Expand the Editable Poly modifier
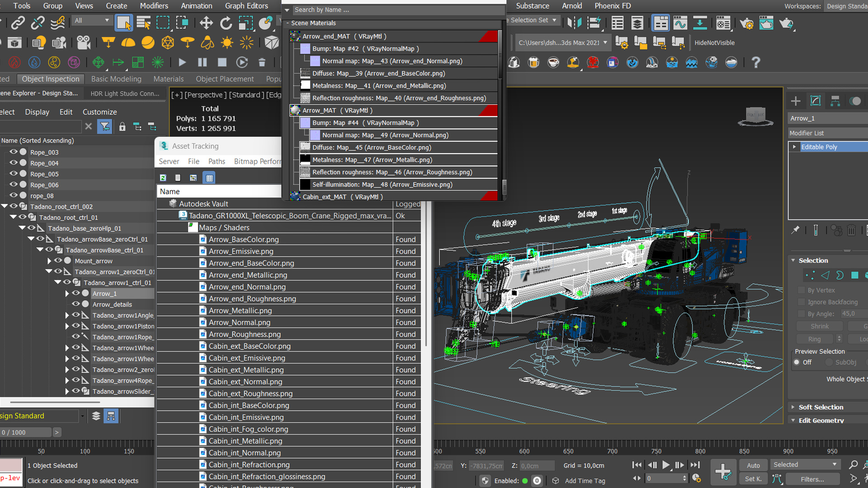The height and width of the screenshot is (488, 868). coord(794,147)
